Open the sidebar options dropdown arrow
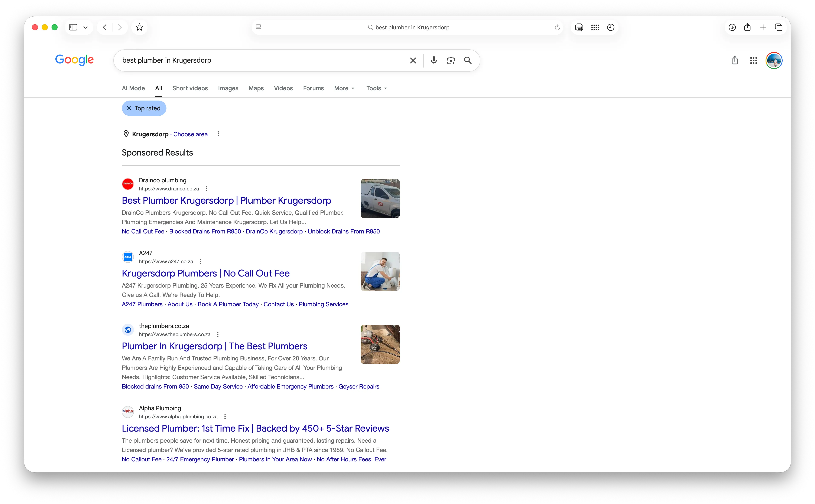 pyautogui.click(x=85, y=27)
